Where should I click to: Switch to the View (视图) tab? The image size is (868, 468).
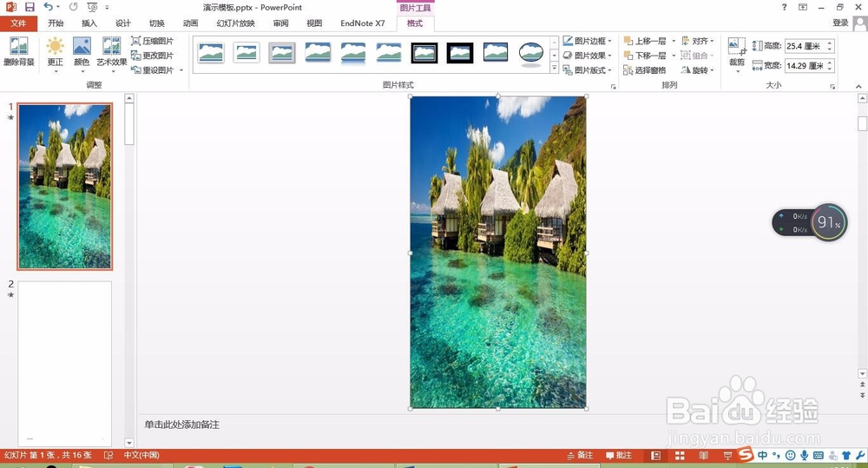click(x=314, y=23)
